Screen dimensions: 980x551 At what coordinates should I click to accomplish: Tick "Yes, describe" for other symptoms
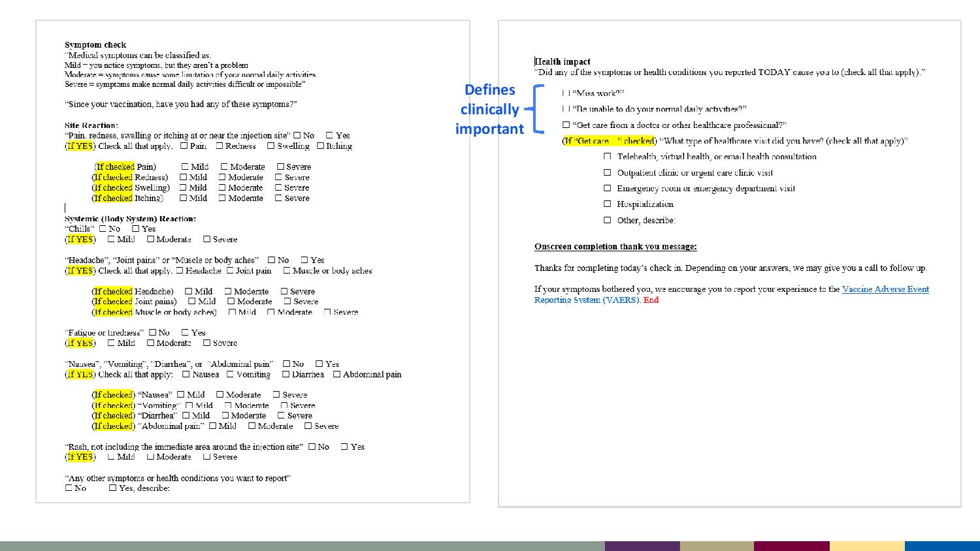pyautogui.click(x=112, y=488)
